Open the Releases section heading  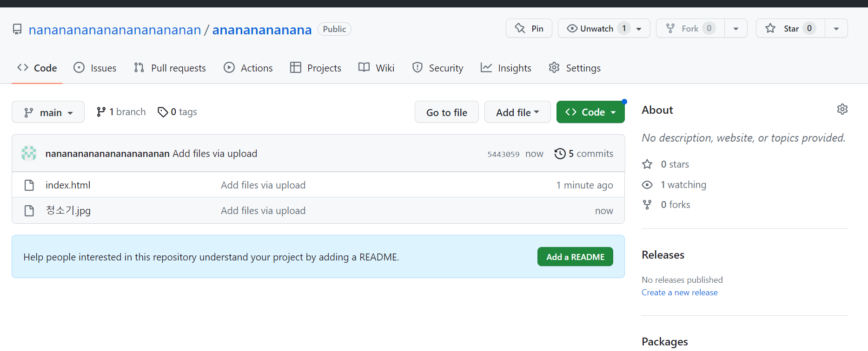point(663,255)
